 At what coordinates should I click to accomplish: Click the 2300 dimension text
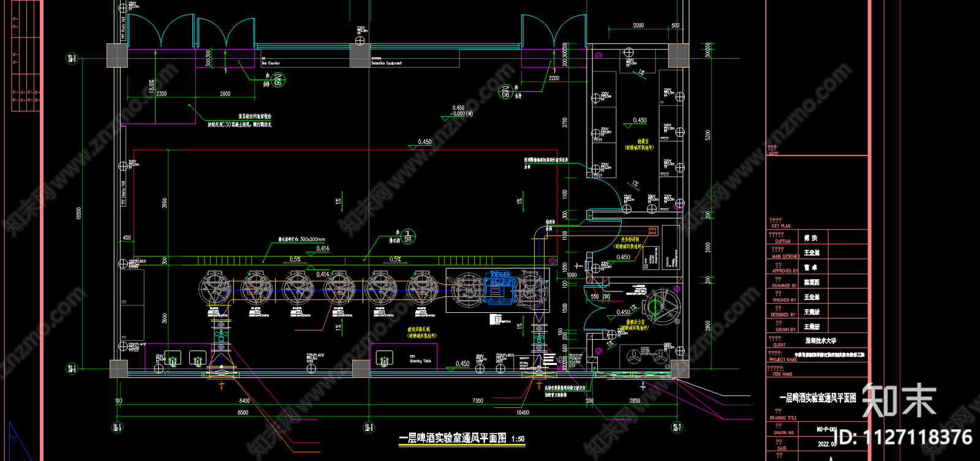click(x=161, y=94)
